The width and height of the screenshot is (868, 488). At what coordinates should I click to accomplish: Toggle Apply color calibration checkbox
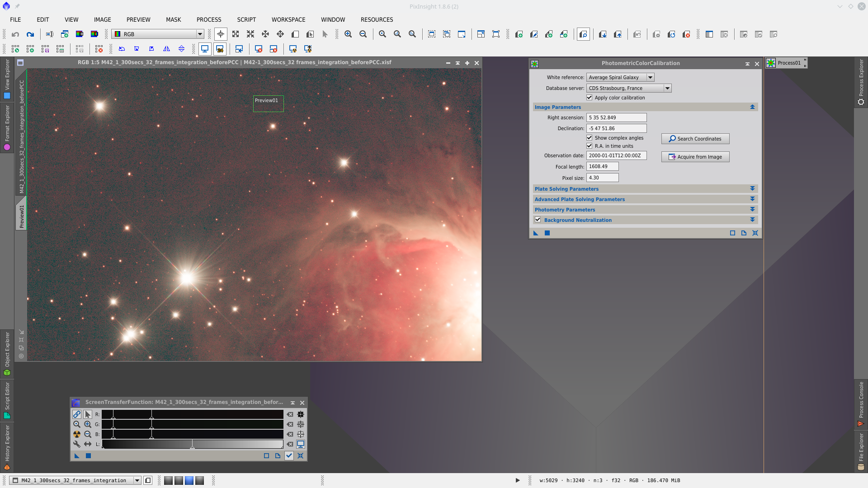[x=590, y=98]
